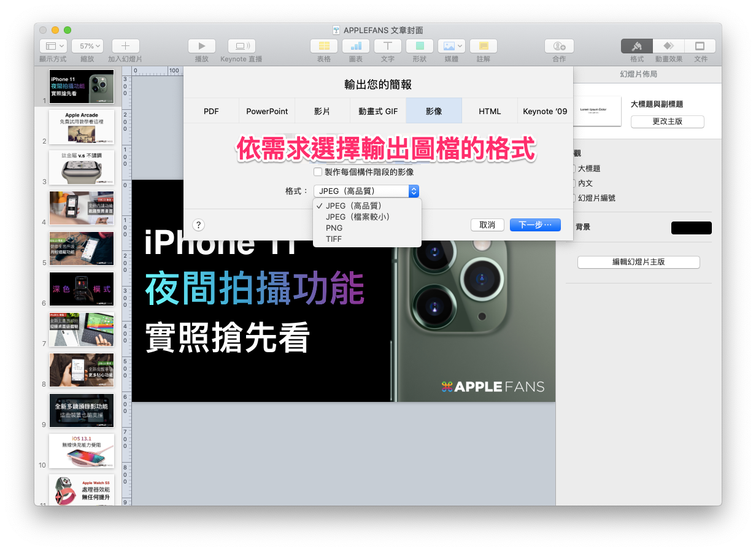Open the black background color swatch

[x=692, y=228]
